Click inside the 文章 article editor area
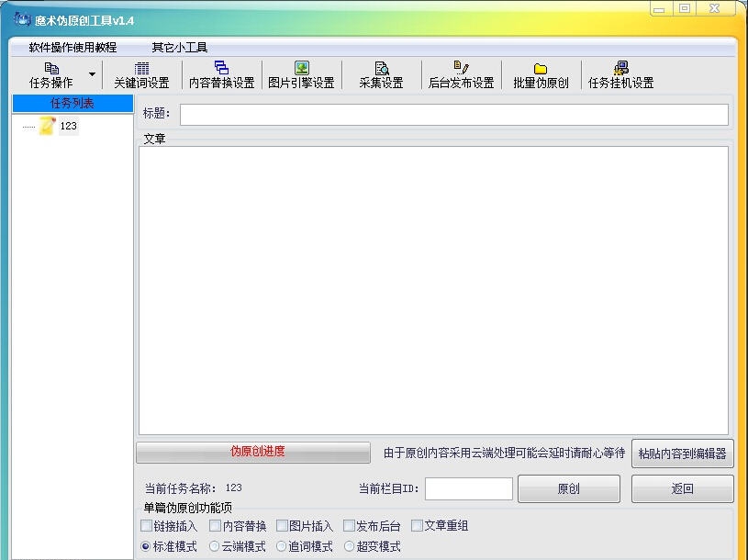This screenshot has width=748, height=560. tap(433, 290)
